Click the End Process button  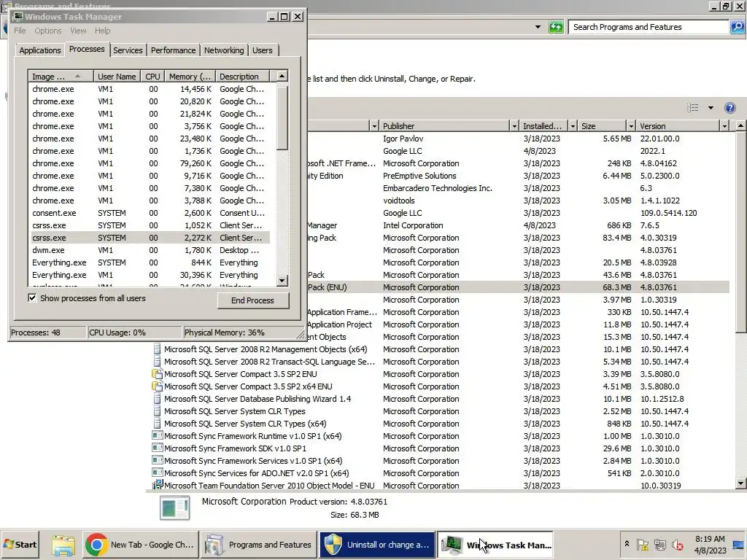(253, 300)
